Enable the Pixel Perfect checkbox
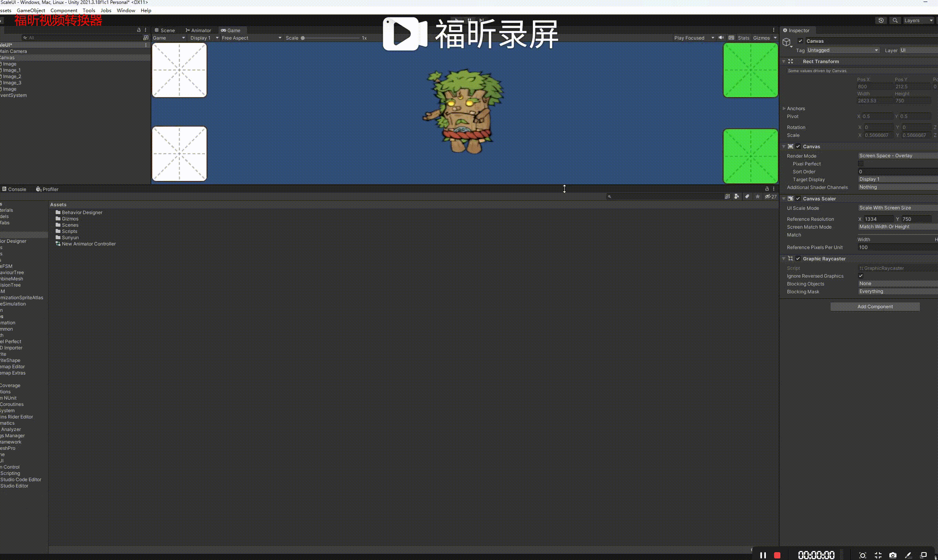Viewport: 938px width, 560px height. pyautogui.click(x=861, y=164)
